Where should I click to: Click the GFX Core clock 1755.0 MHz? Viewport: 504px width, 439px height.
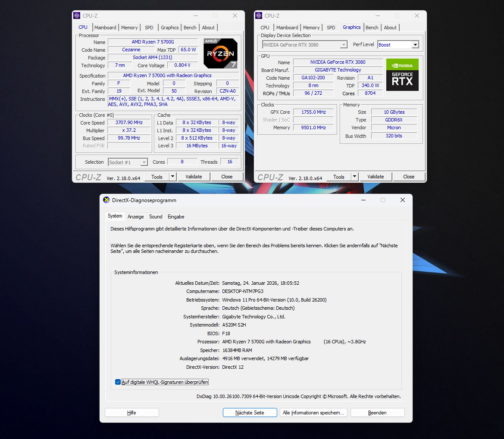(x=313, y=112)
